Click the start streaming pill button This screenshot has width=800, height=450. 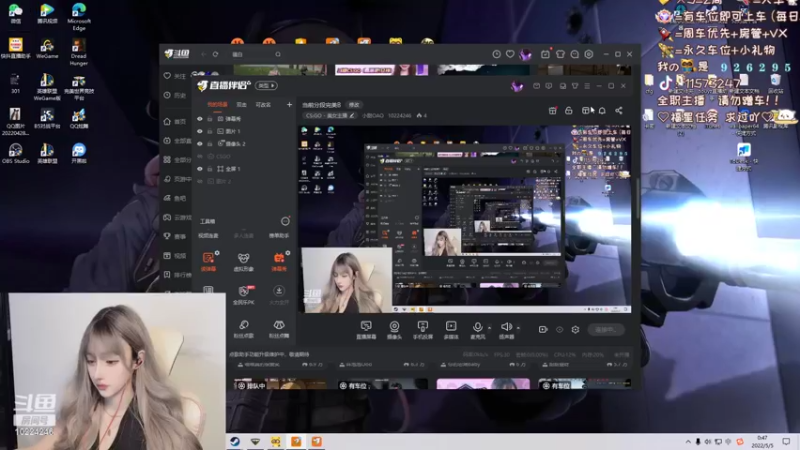(606, 330)
